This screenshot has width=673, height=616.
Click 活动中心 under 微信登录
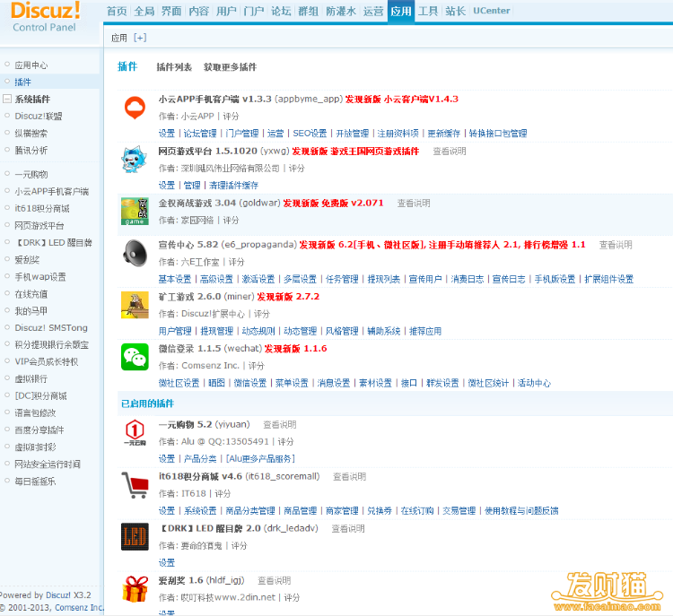[534, 383]
